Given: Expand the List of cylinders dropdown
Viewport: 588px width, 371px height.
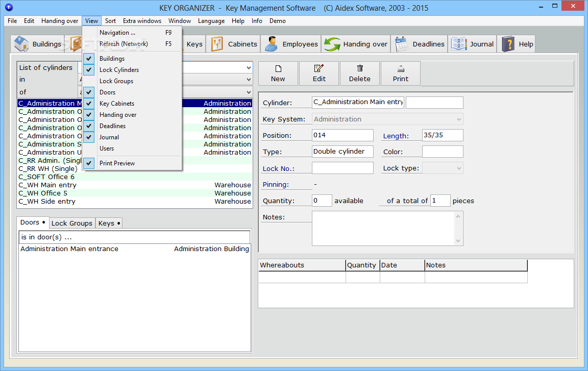Looking at the screenshot, I should [248, 68].
